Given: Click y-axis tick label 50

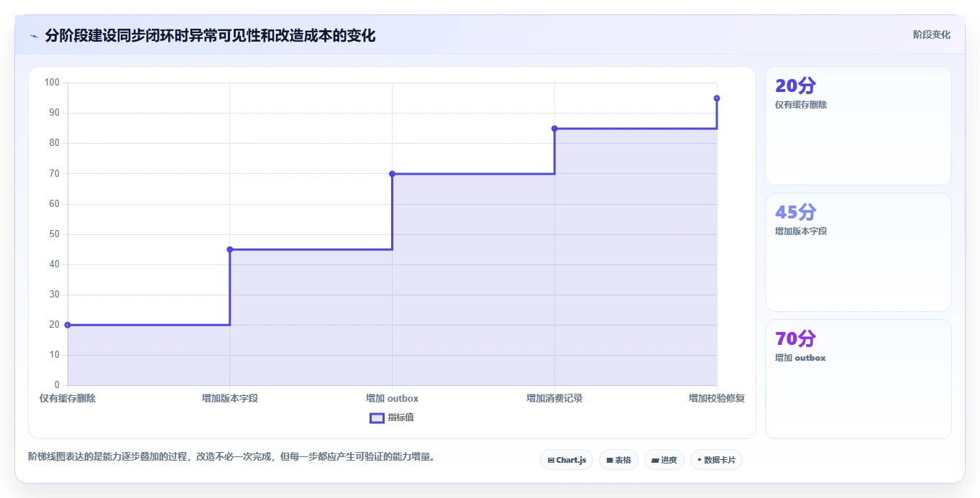Looking at the screenshot, I should [x=55, y=234].
